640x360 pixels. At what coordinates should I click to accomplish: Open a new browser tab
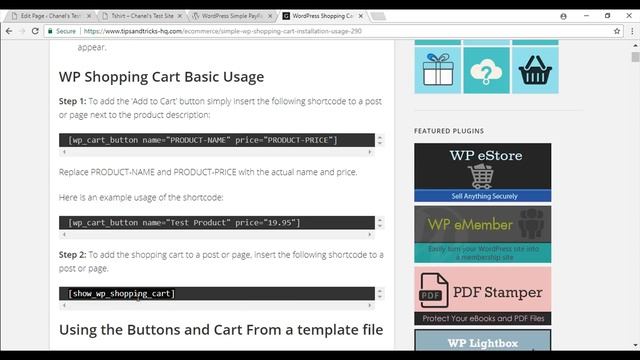(378, 16)
